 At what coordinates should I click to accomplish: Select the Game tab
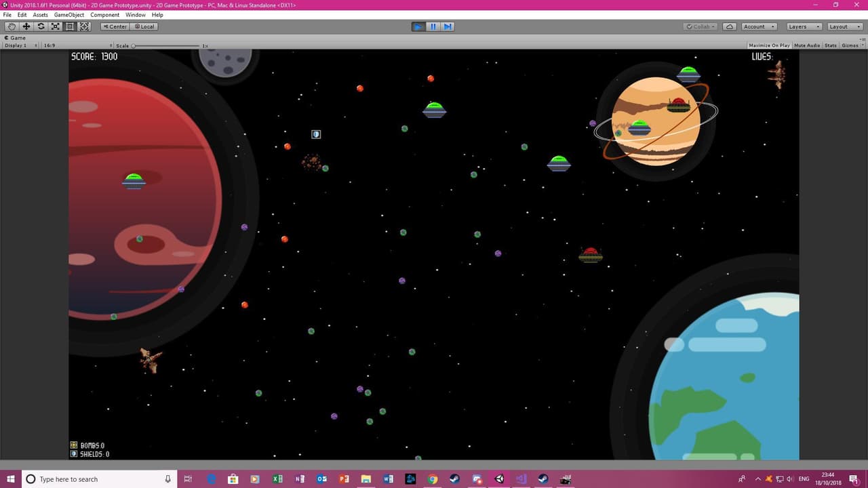[x=15, y=38]
